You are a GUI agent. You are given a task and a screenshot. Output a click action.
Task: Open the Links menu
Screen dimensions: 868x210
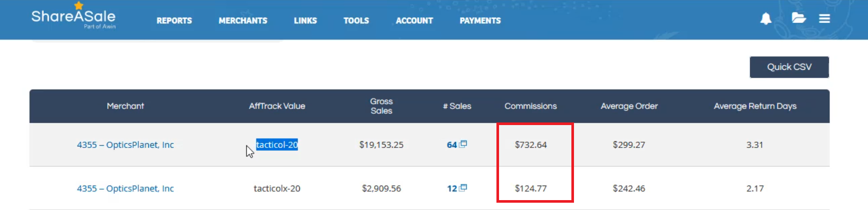(x=305, y=21)
